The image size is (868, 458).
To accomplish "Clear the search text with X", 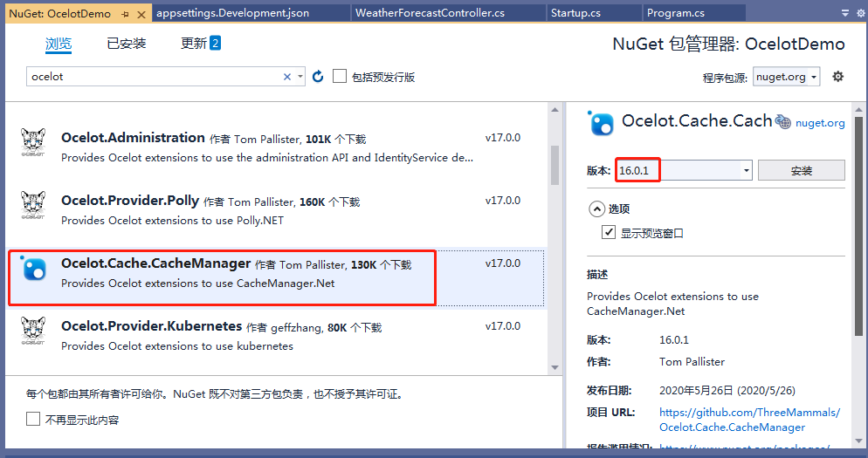I will coord(286,77).
